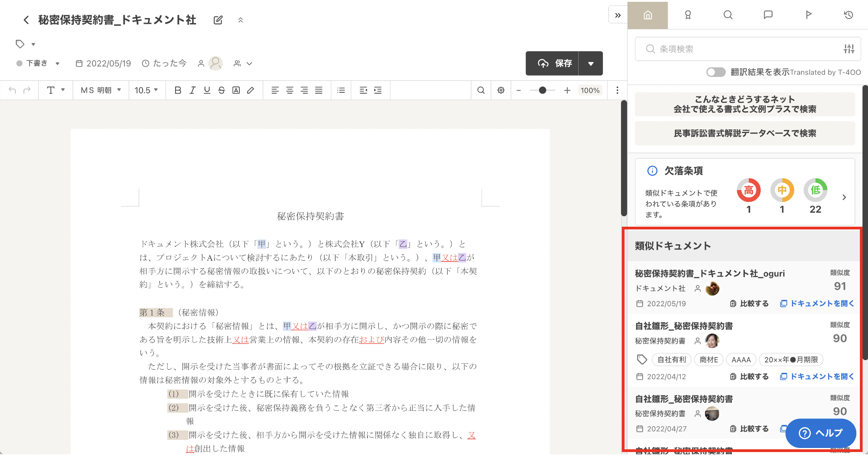This screenshot has width=868, height=457.
Task: Open the clause search filter settings icon
Action: 849,49
